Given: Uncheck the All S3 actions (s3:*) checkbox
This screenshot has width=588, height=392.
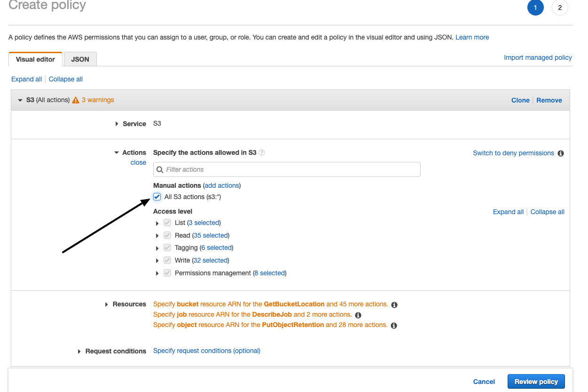Looking at the screenshot, I should pos(157,197).
